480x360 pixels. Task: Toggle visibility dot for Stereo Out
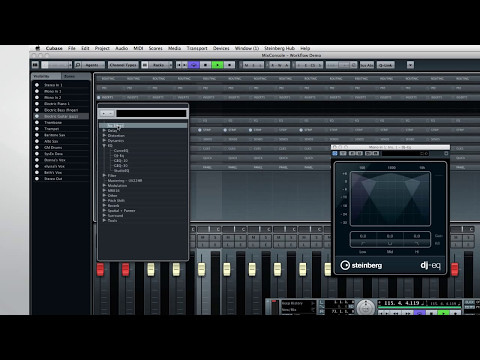pyautogui.click(x=37, y=179)
